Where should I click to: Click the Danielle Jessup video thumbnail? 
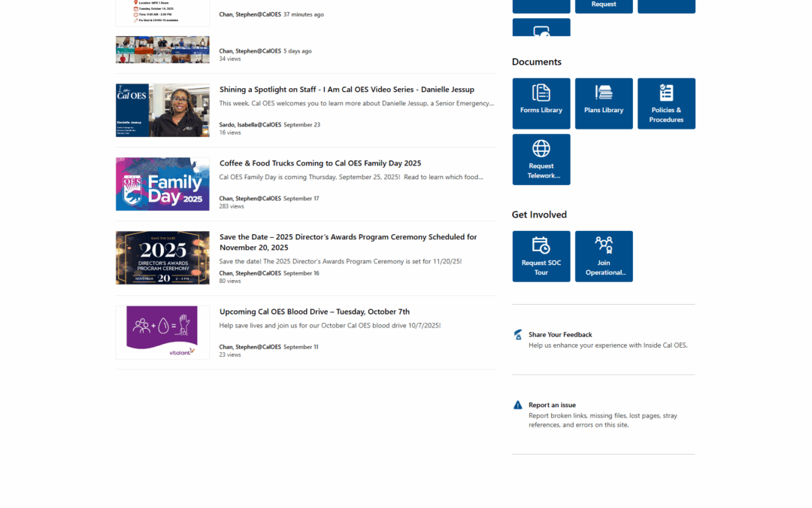pos(162,110)
